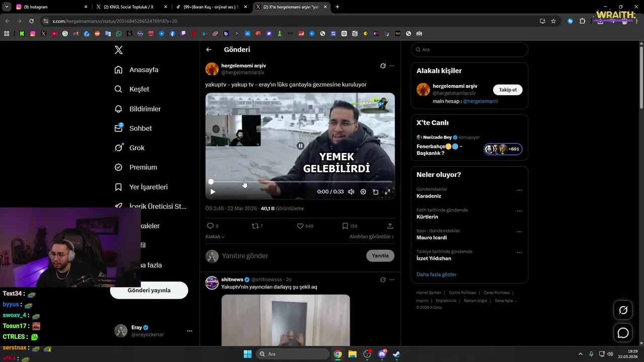Open Premium in the sidebar
Viewport: 644px width, 362px height.
pyautogui.click(x=136, y=167)
